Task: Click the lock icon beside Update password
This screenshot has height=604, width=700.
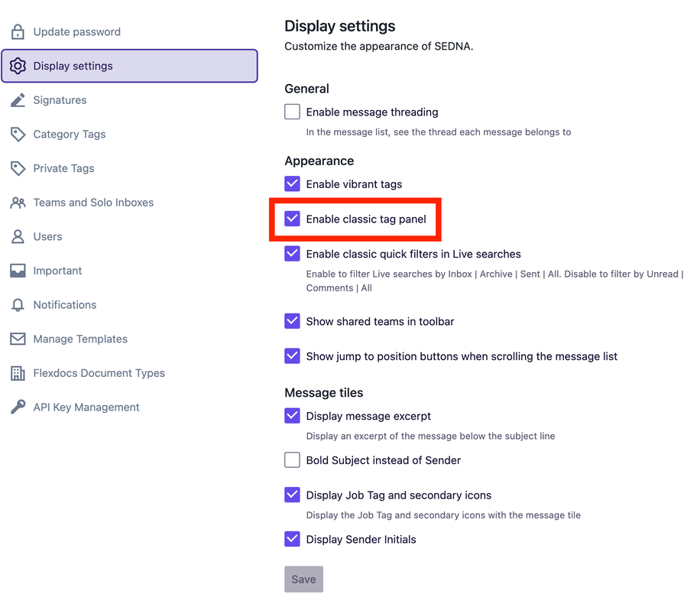Action: tap(18, 31)
